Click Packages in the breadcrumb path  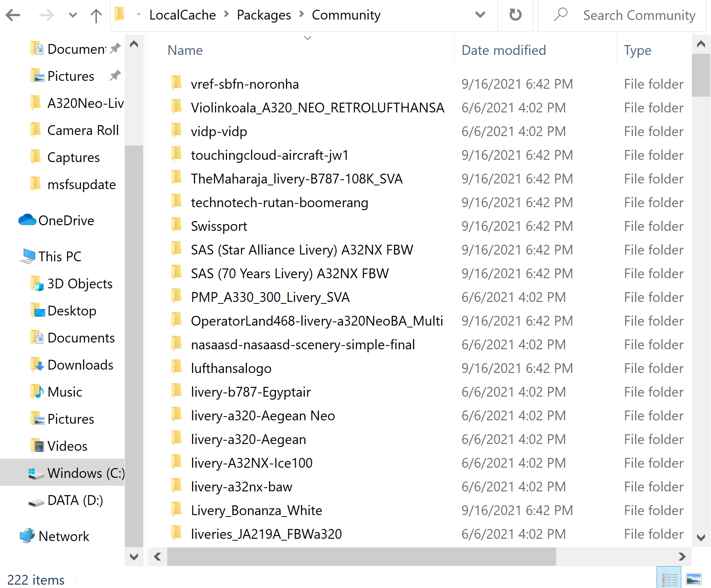pyautogui.click(x=264, y=15)
